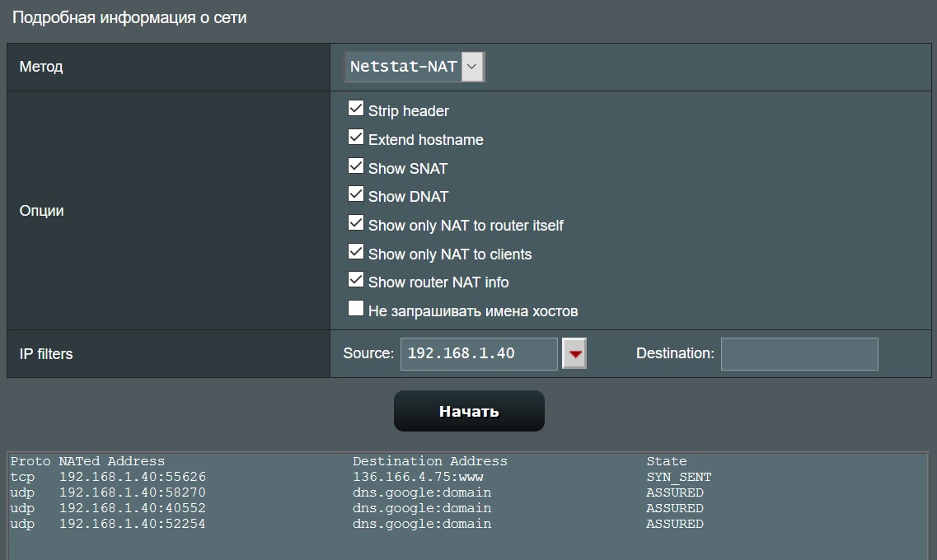This screenshot has height=560, width=937.
Task: Click the udp 192.168.1.40:52254 output row
Action: 132,524
